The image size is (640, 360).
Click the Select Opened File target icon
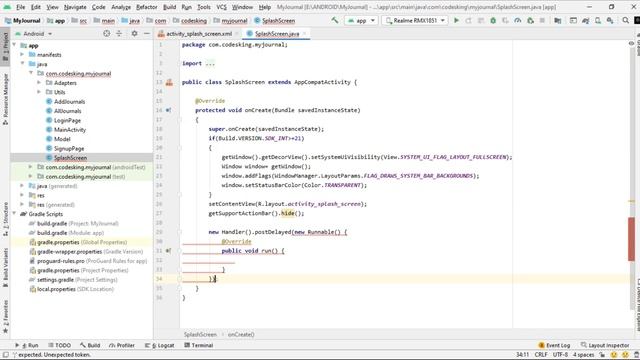pyautogui.click(x=107, y=33)
